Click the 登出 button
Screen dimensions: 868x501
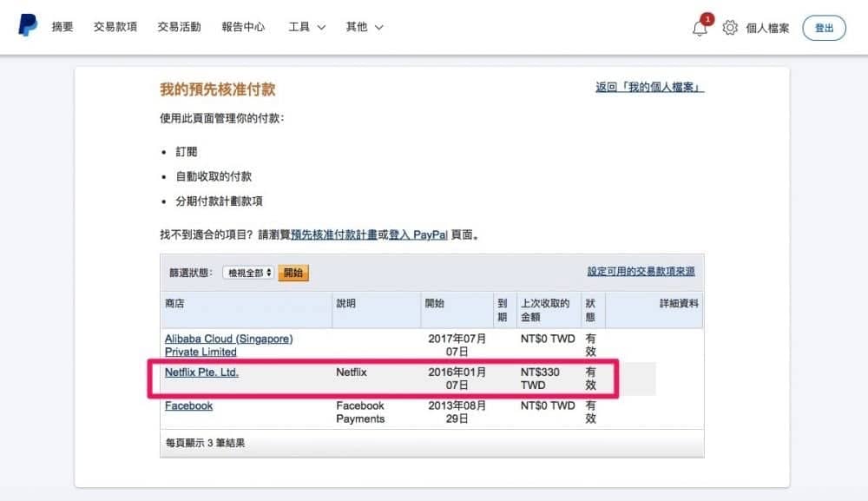824,28
